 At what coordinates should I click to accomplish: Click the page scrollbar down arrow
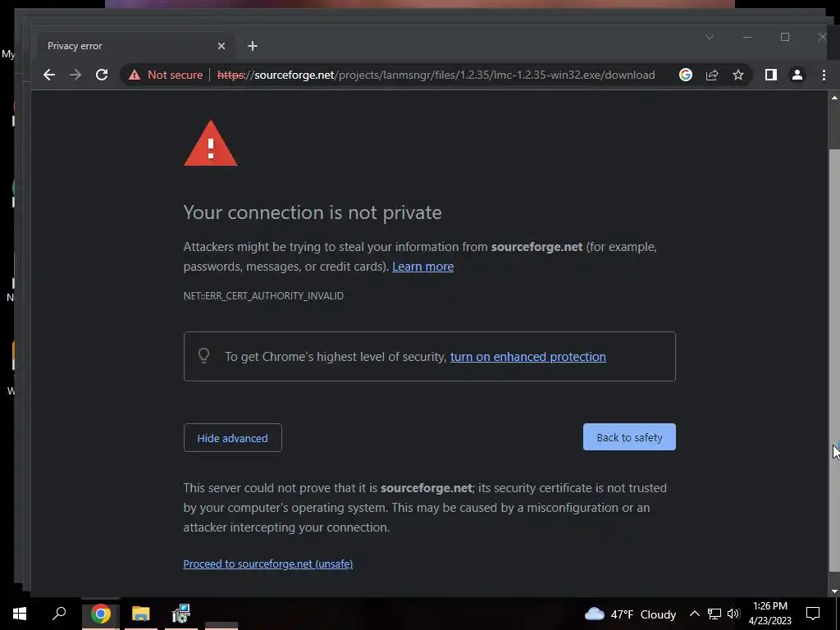(x=834, y=591)
